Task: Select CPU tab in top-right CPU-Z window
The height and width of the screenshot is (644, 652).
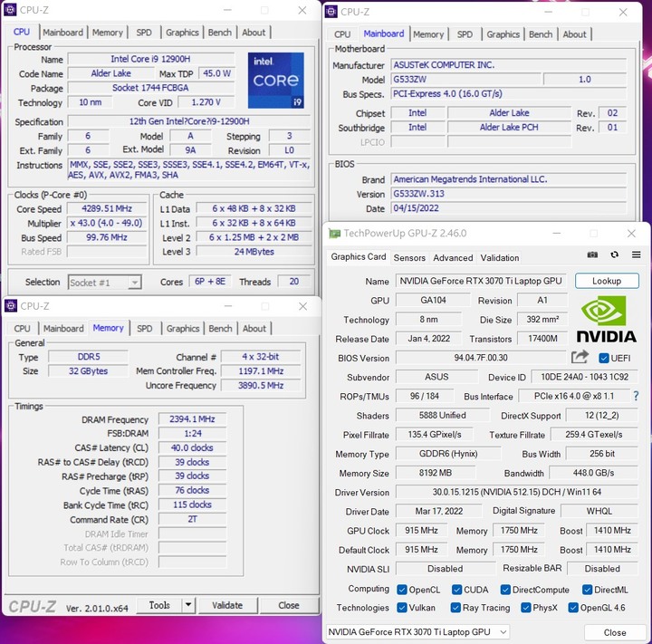Action: tap(342, 34)
